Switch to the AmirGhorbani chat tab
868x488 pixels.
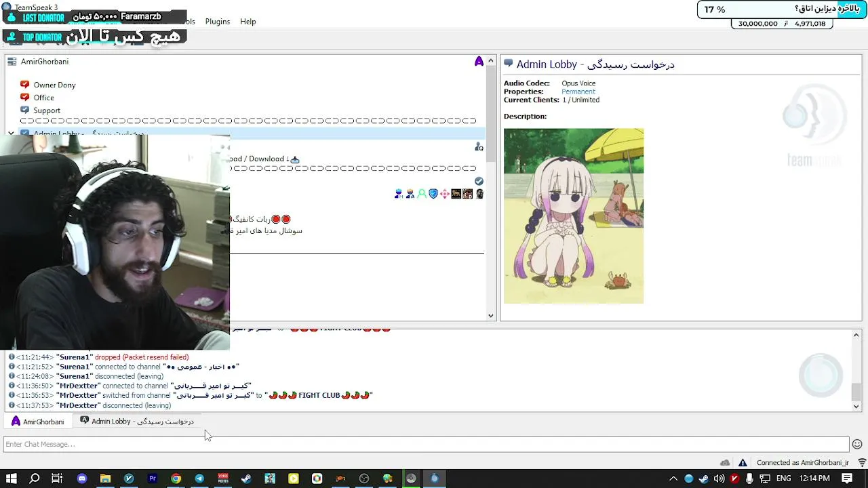(38, 422)
